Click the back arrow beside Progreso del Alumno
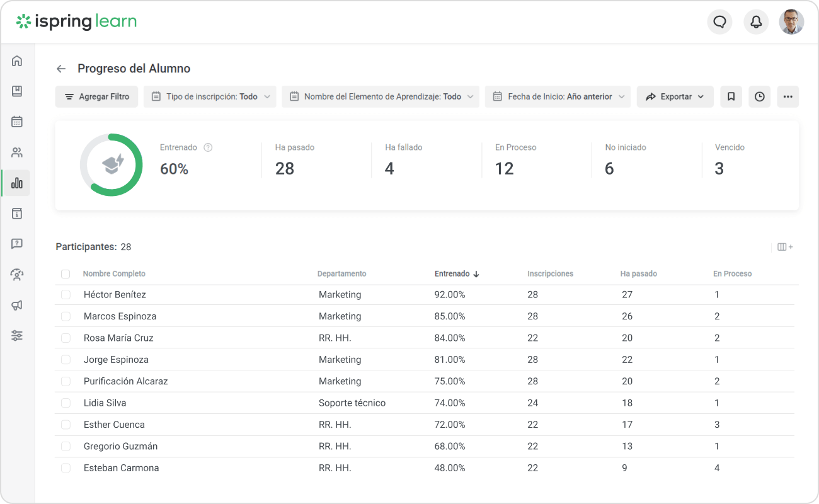Image resolution: width=819 pixels, height=504 pixels. [x=61, y=69]
